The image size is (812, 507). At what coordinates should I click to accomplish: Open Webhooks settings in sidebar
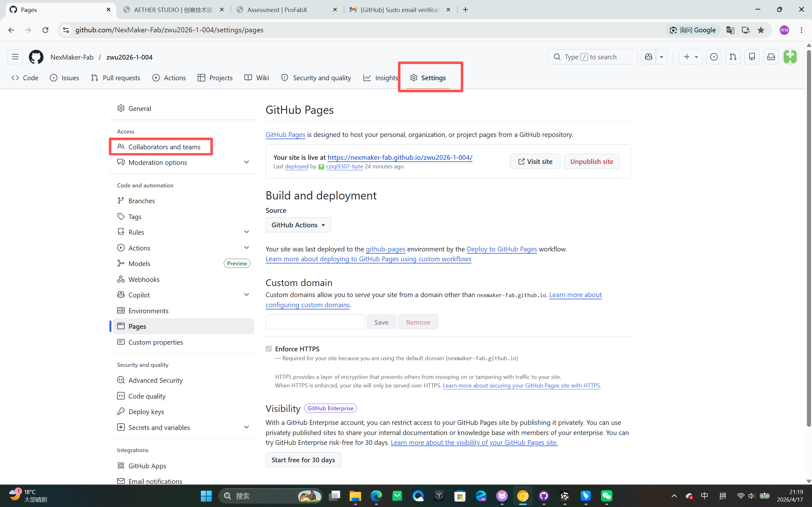tap(183, 279)
